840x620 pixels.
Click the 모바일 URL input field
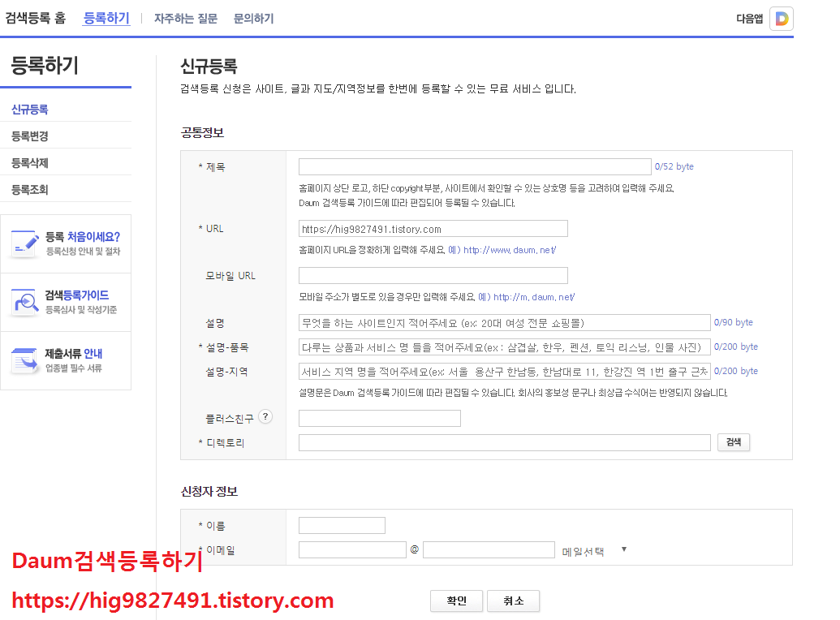coord(433,275)
